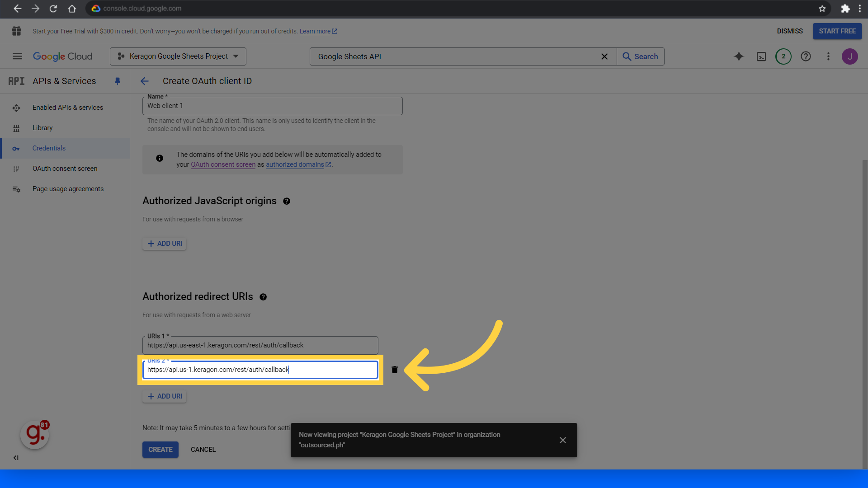
Task: Open the Chrome three-dot menu
Action: tap(860, 9)
